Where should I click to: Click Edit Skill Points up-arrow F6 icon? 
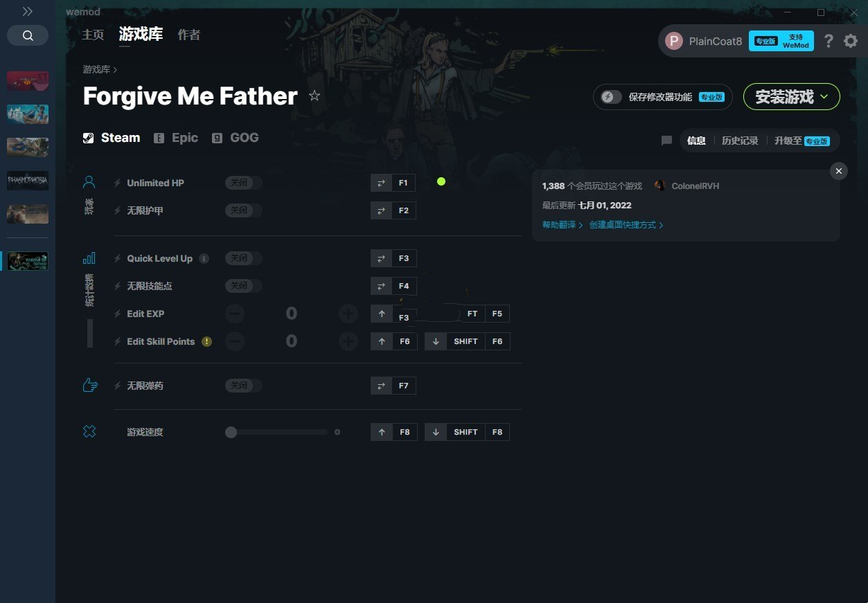(x=382, y=341)
